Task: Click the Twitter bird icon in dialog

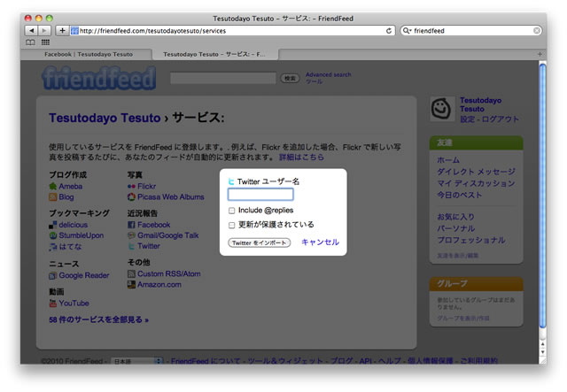Action: coord(231,181)
